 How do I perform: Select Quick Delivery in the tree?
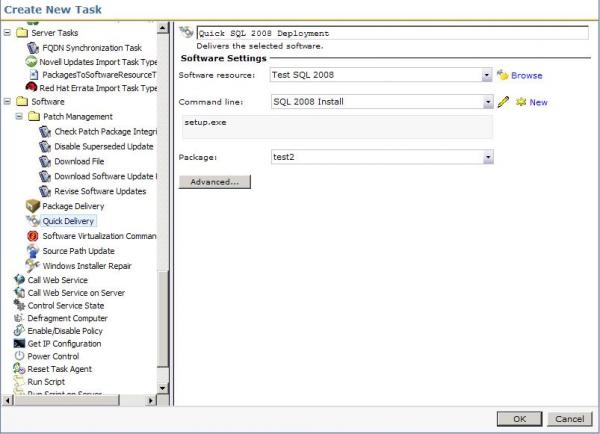68,221
